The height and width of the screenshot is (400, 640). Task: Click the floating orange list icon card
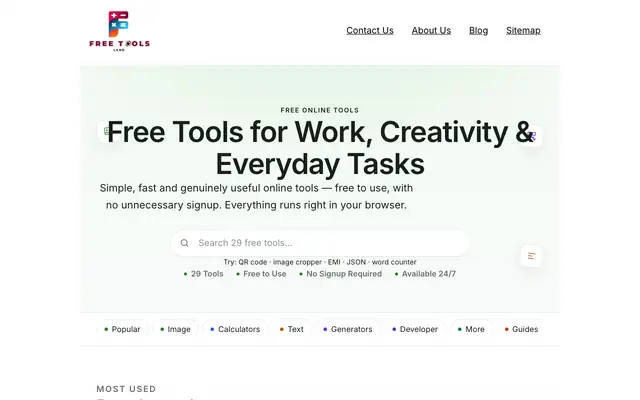[x=531, y=256]
